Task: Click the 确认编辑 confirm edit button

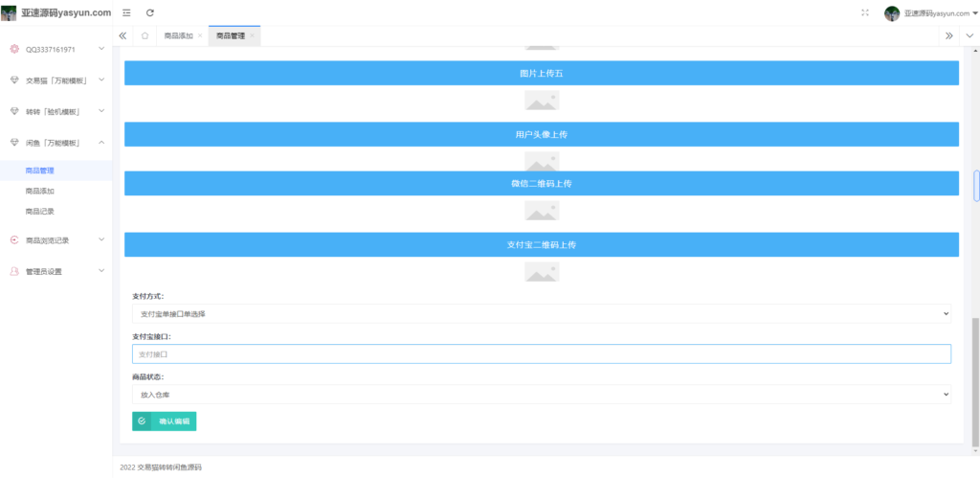Action: point(165,421)
